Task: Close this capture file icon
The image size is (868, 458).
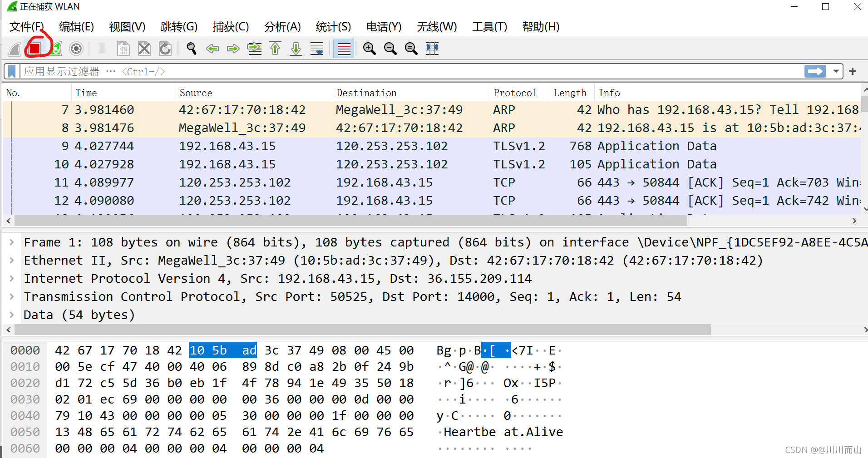Action: (x=144, y=49)
